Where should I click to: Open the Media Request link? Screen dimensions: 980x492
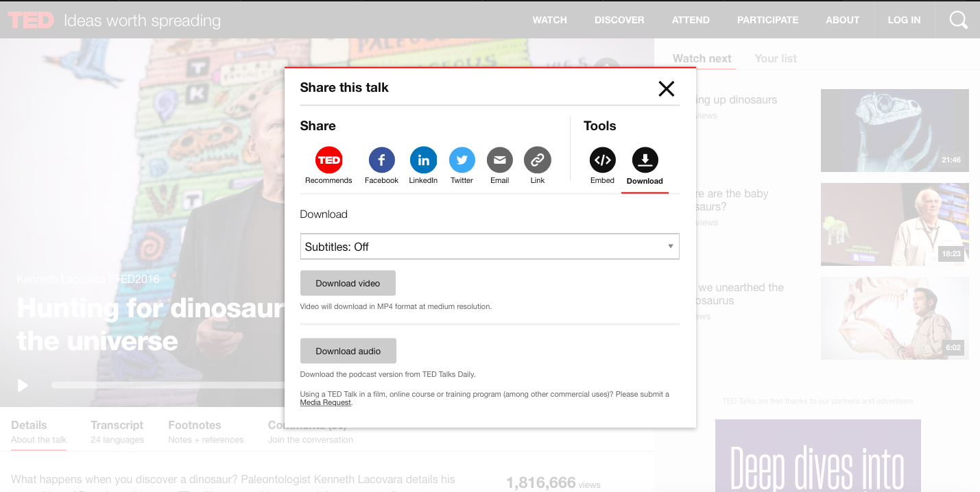point(326,403)
